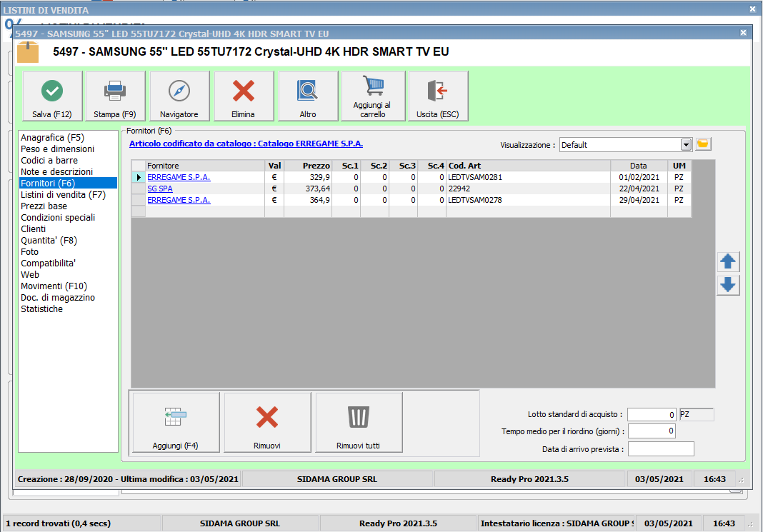Open the Altro magnifier button

click(x=308, y=96)
